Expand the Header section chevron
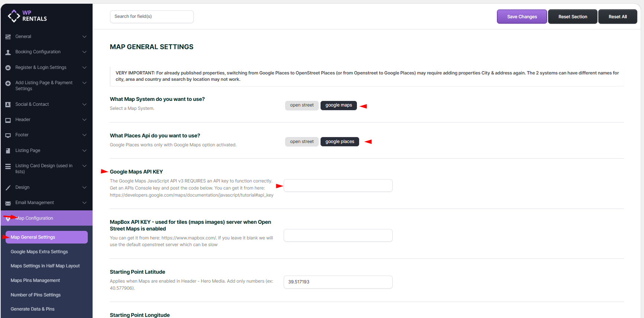Viewport: 644px width, 318px height. [x=84, y=120]
